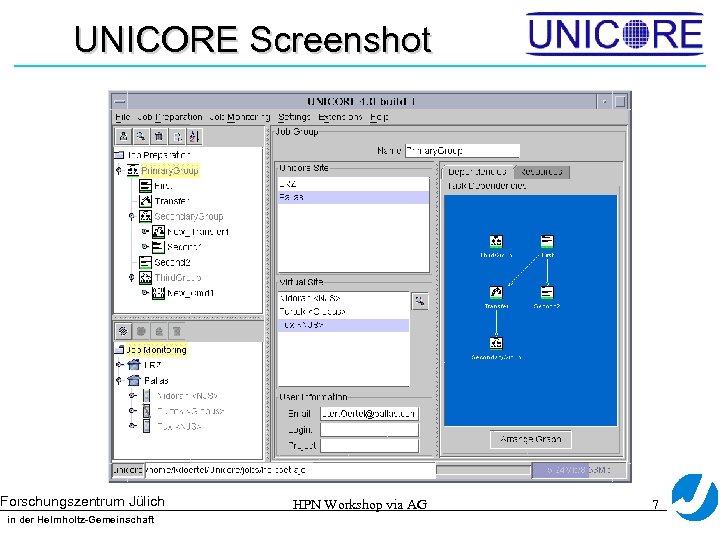The image size is (720, 540).
Task: Open the Job Monitoring menu
Action: 239,117
